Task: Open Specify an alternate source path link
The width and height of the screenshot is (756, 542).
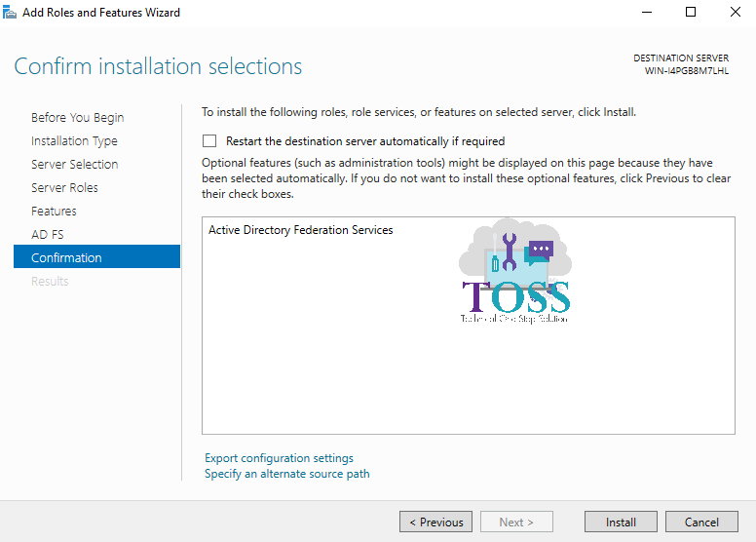Action: (286, 474)
